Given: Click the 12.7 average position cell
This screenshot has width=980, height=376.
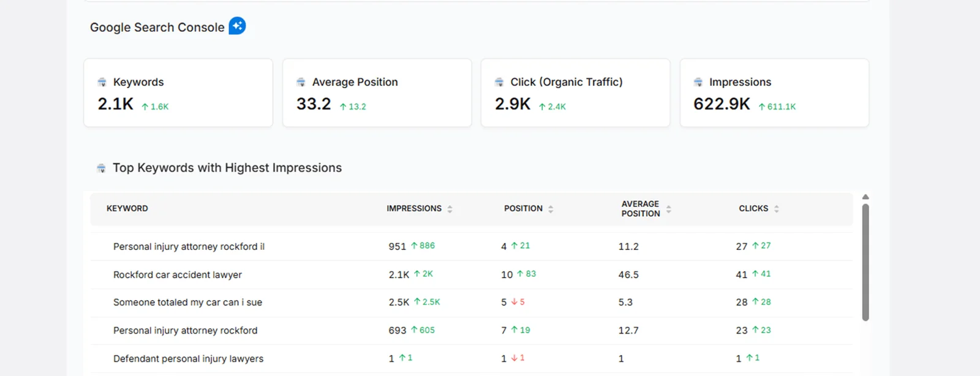Looking at the screenshot, I should [x=628, y=331].
